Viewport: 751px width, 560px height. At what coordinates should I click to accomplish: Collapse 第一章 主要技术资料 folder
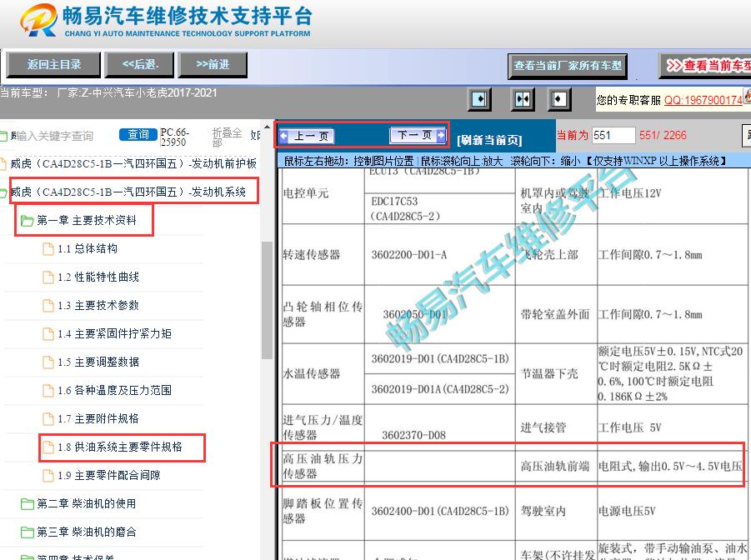[x=87, y=220]
